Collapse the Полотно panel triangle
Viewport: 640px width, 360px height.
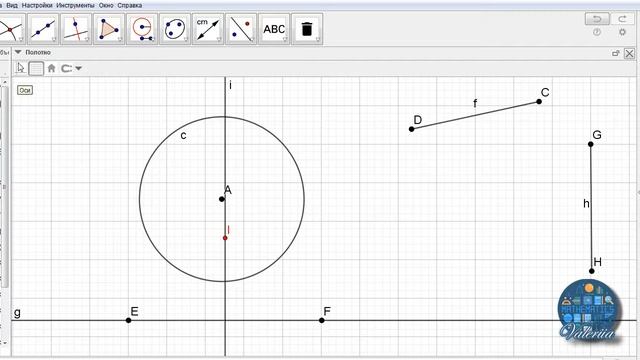pos(18,52)
